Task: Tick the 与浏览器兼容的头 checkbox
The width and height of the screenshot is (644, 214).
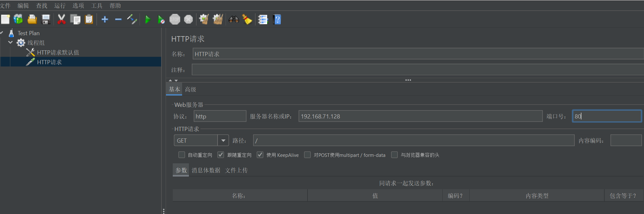Action: click(395, 155)
